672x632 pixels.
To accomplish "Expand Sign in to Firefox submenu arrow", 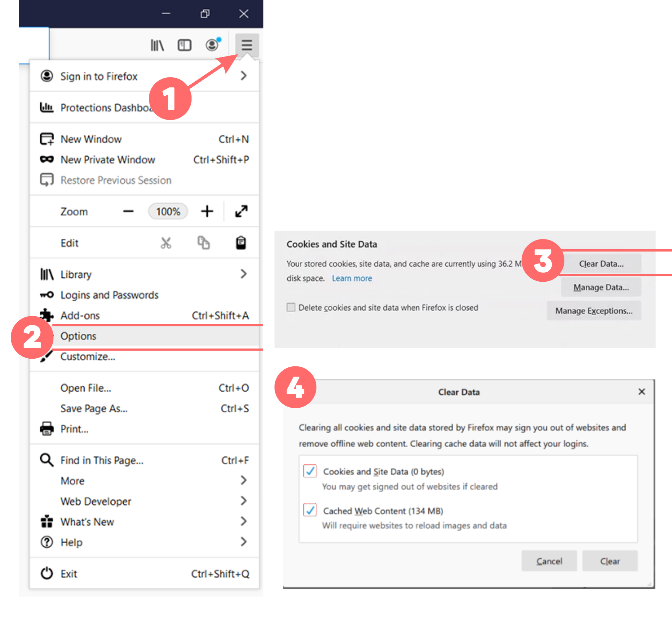I will point(244,76).
